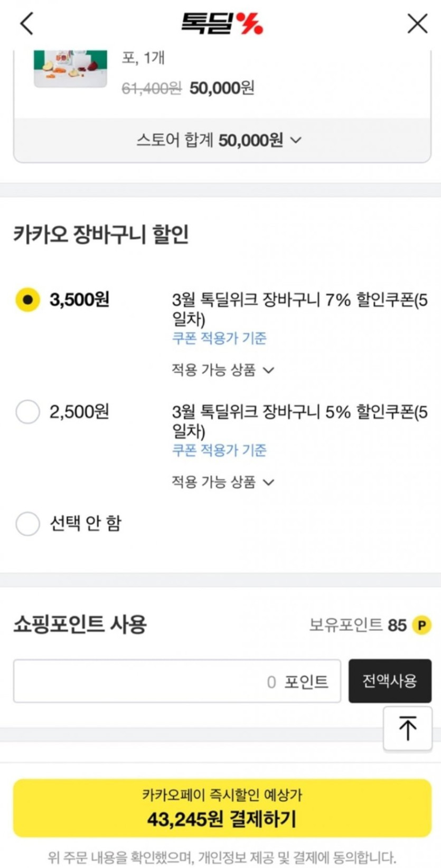Expand 스토어 합계 50,000원 details
The image size is (441, 868).
[220, 140]
